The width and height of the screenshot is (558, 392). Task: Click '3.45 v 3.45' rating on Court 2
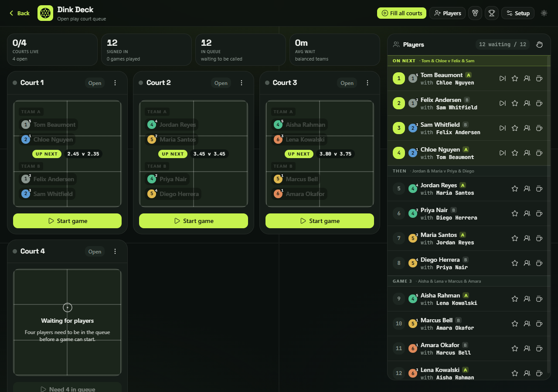[x=209, y=154]
